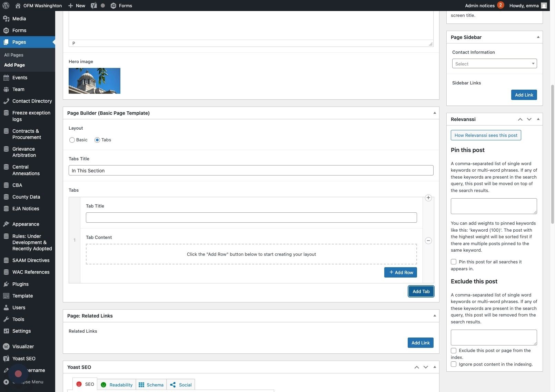This screenshot has width=555, height=392.
Task: Collapse the Page Sidebar panel
Action: (x=538, y=37)
